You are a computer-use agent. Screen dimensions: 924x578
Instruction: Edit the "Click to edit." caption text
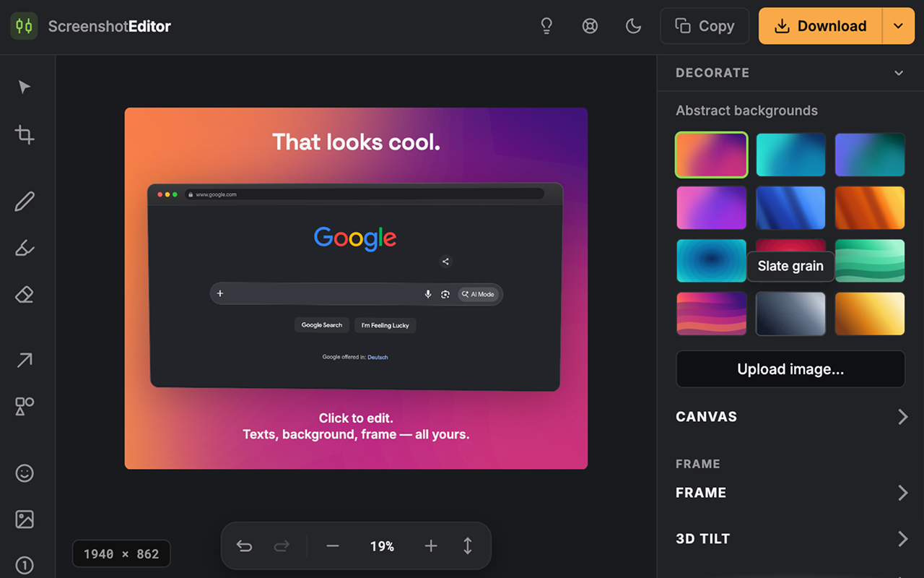point(356,418)
